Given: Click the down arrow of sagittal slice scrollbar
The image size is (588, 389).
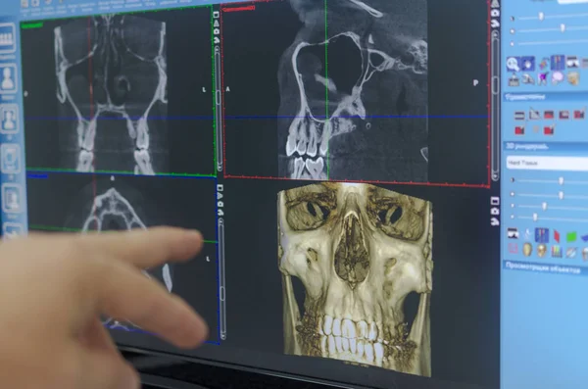Looking at the screenshot, I should 495,175.
